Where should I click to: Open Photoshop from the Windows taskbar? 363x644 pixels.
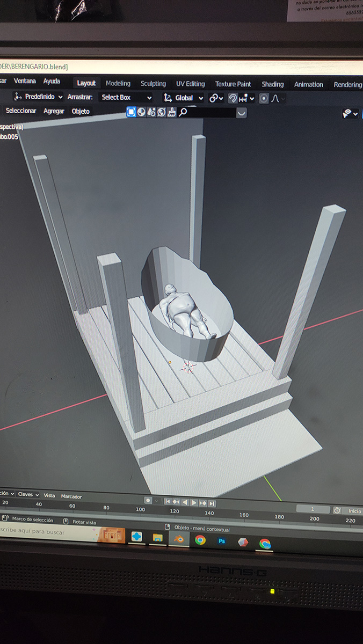point(221,541)
